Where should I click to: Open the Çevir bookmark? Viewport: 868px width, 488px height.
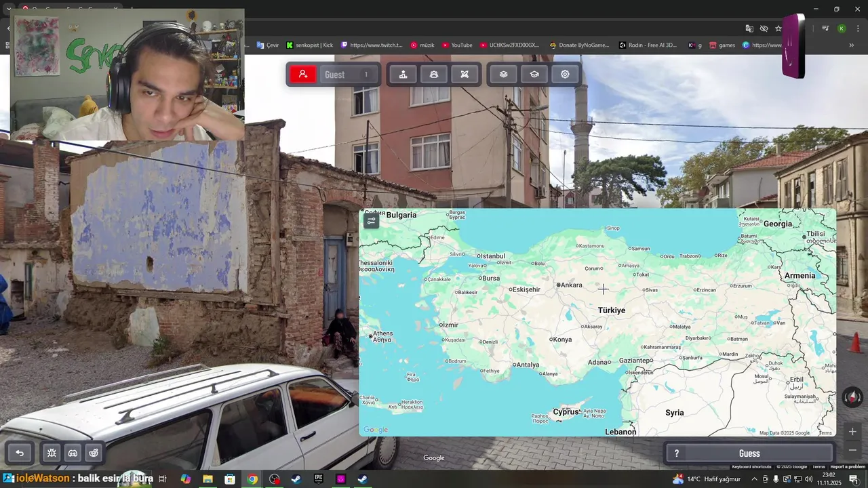pos(268,45)
